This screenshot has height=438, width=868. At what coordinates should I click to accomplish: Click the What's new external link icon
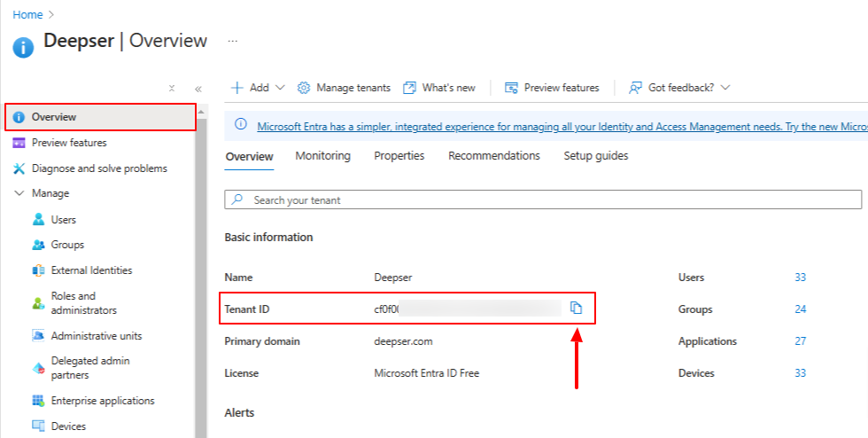(409, 88)
